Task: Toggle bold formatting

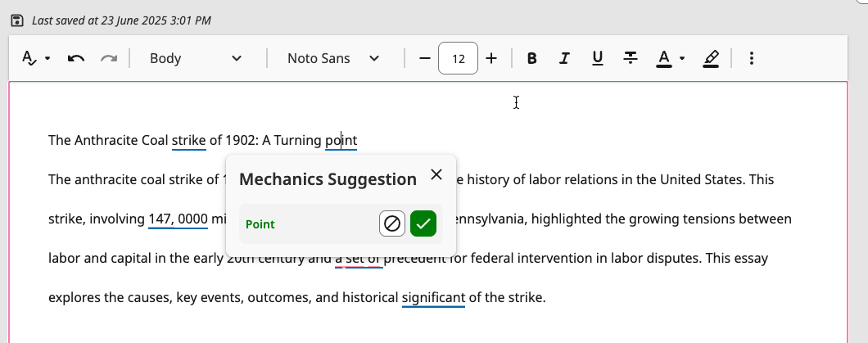Action: point(532,58)
